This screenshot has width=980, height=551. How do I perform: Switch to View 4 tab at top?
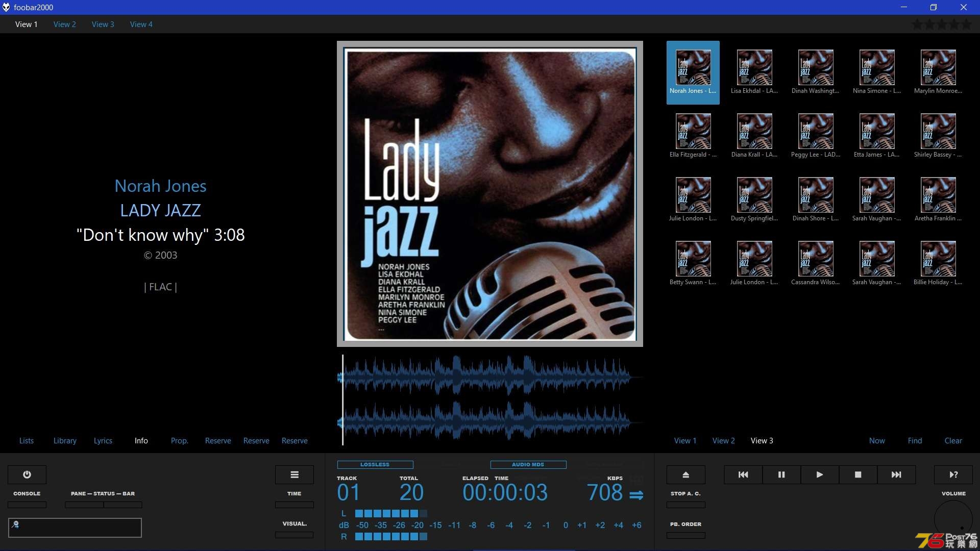tap(141, 24)
